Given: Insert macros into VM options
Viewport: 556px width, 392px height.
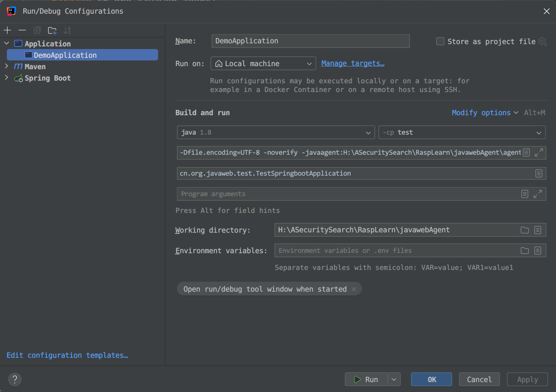Looking at the screenshot, I should tap(526, 152).
